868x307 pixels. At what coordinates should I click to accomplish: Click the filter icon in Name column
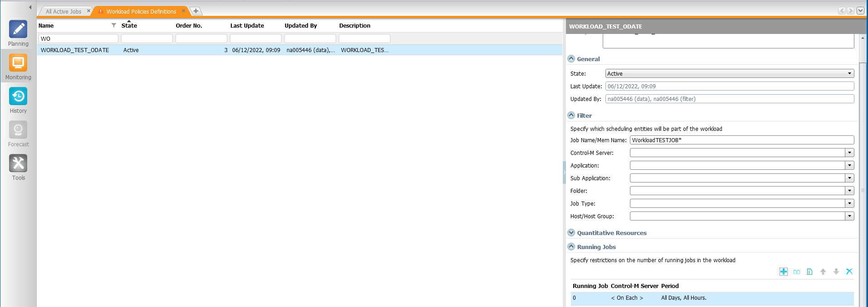[114, 25]
